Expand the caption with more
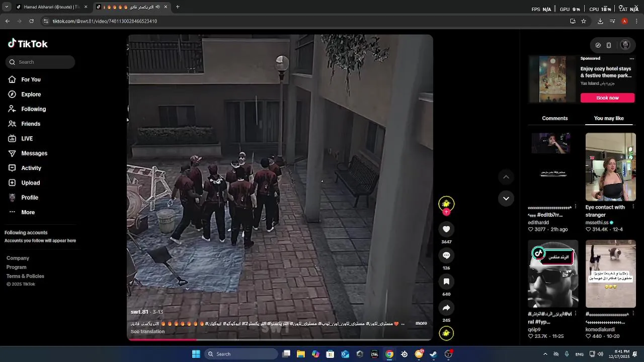This screenshot has height=362, width=644. point(421,323)
